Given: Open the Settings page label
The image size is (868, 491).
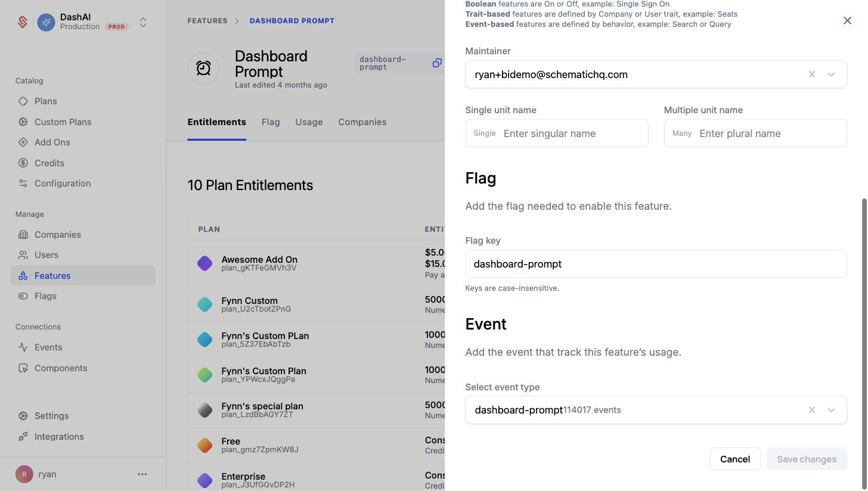Looking at the screenshot, I should (x=51, y=416).
